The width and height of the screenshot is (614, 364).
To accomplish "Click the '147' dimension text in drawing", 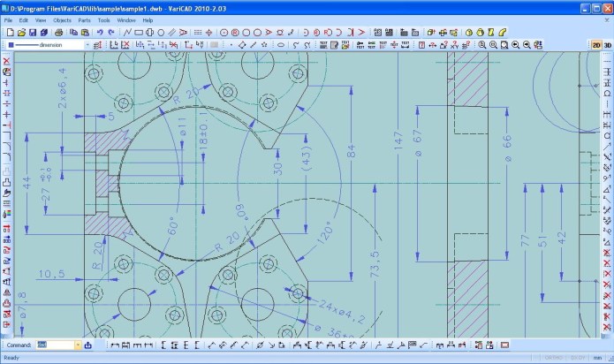I will coord(398,140).
